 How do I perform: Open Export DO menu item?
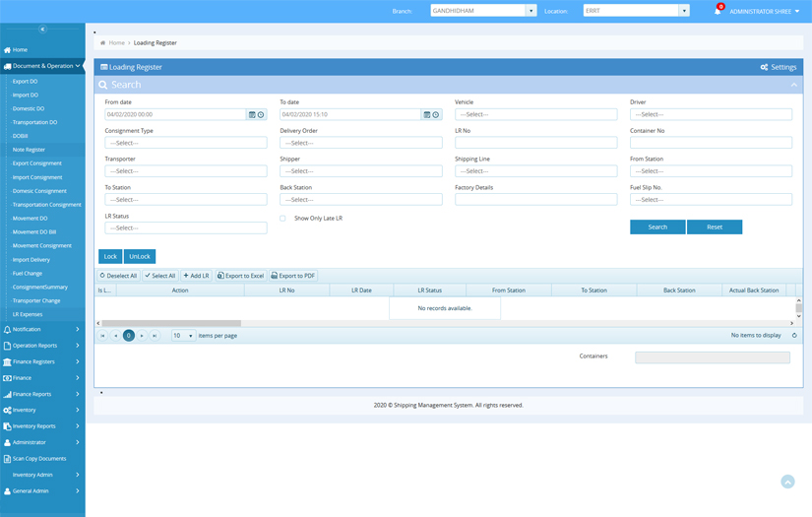(26, 82)
